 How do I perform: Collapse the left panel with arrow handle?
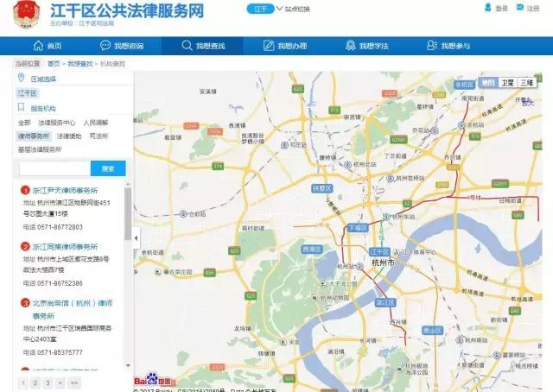(137, 238)
